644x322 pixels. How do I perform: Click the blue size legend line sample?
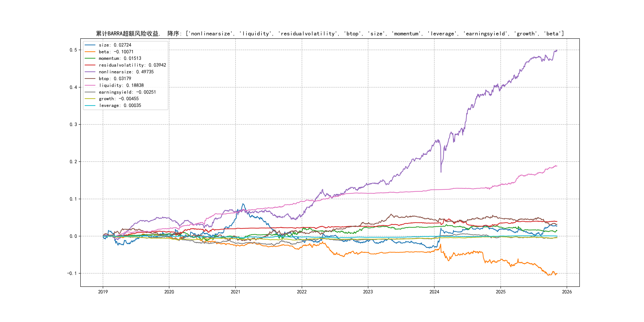[x=90, y=45]
